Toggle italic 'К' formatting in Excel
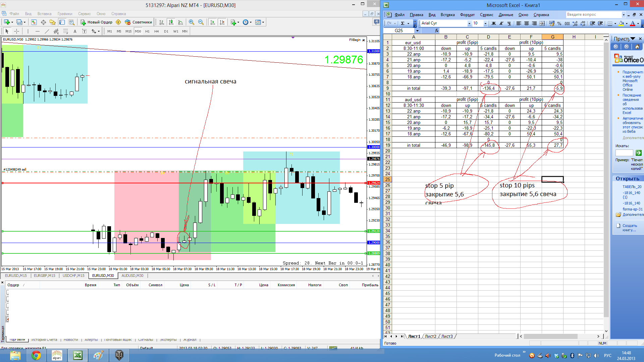This screenshot has width=644, height=362. 501,23
